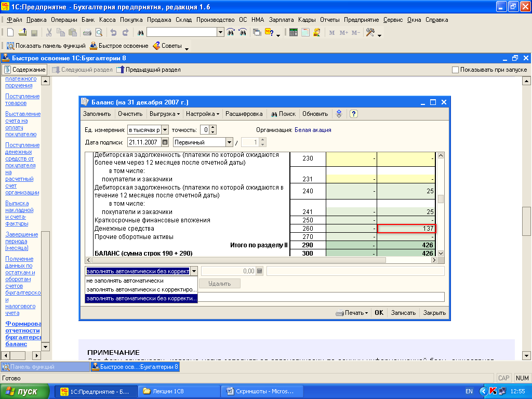This screenshot has width=532, height=399.
Task: Click the Дата подписи input field
Action: point(144,142)
